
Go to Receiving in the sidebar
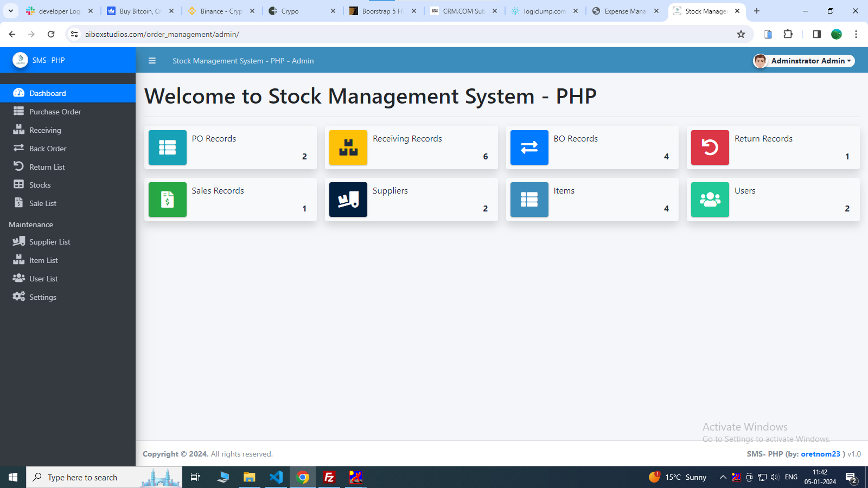[x=68, y=130]
